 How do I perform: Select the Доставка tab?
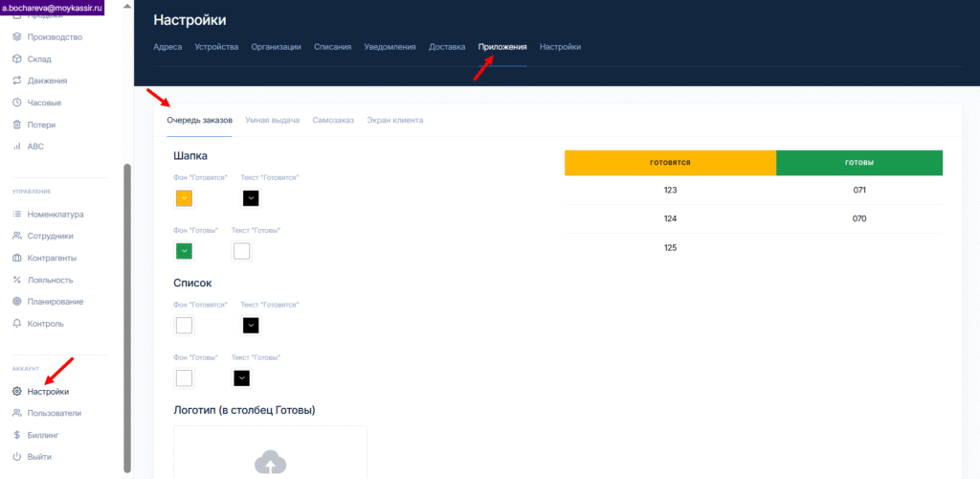click(447, 47)
